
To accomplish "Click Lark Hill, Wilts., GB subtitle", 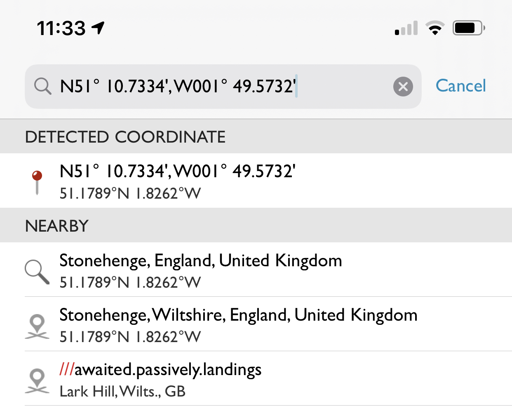I will (122, 392).
